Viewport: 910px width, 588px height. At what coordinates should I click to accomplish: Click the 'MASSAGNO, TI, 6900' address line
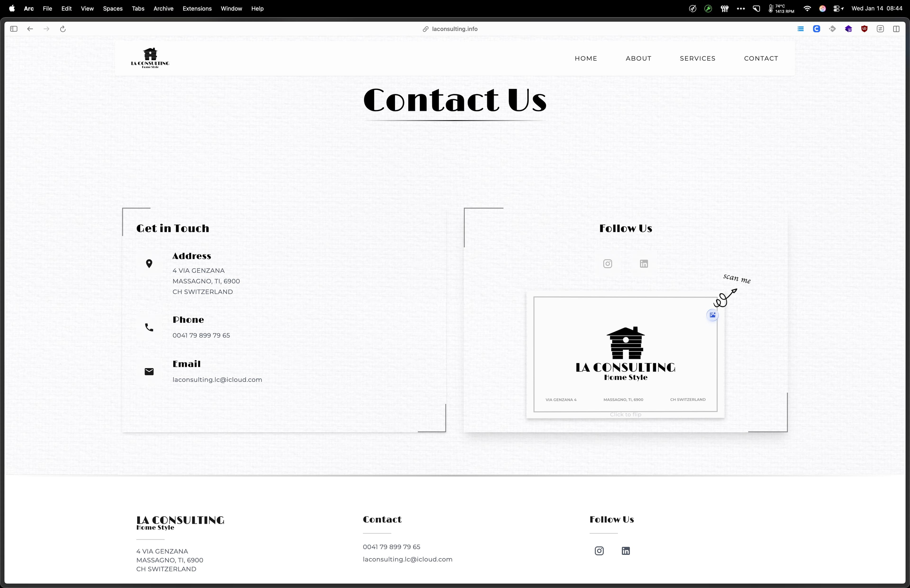pyautogui.click(x=206, y=281)
